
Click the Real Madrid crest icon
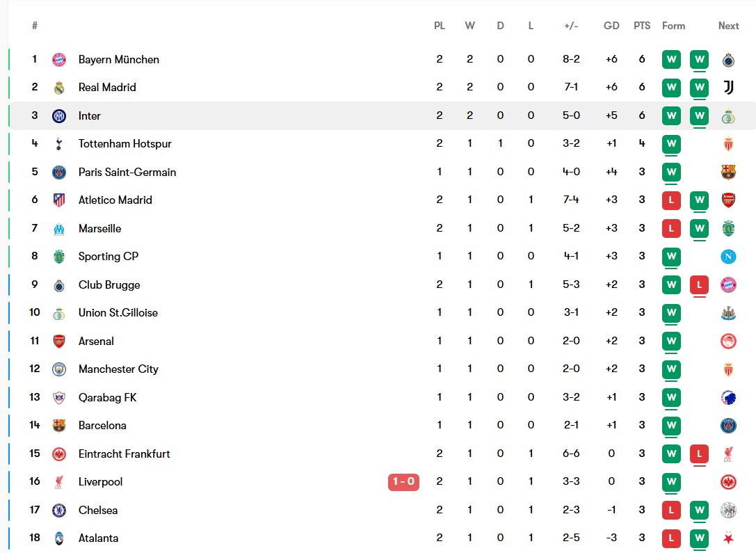coord(59,88)
